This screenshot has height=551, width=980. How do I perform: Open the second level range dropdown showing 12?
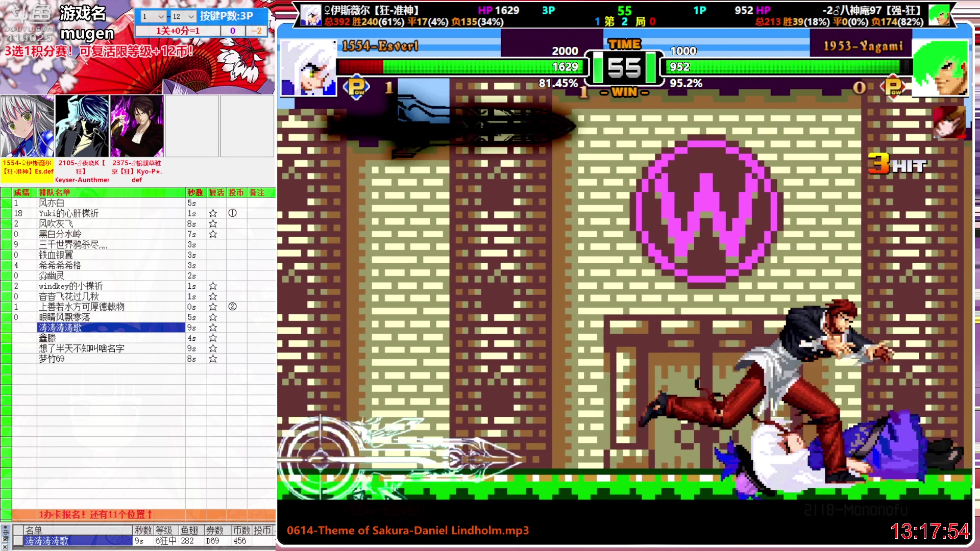183,16
